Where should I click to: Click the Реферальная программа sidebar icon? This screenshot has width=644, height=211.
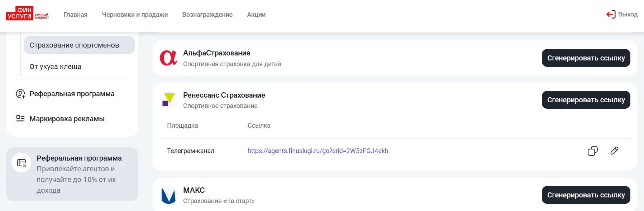(20, 94)
